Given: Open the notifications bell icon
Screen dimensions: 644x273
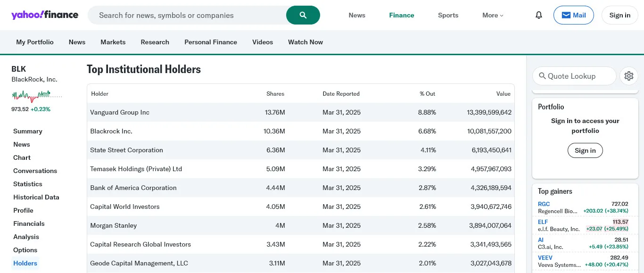Looking at the screenshot, I should pyautogui.click(x=539, y=15).
